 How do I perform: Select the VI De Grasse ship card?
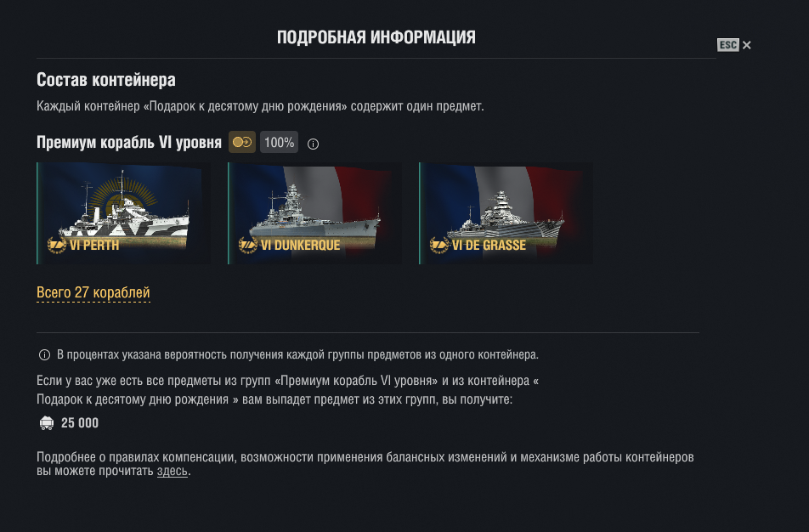[x=506, y=213]
